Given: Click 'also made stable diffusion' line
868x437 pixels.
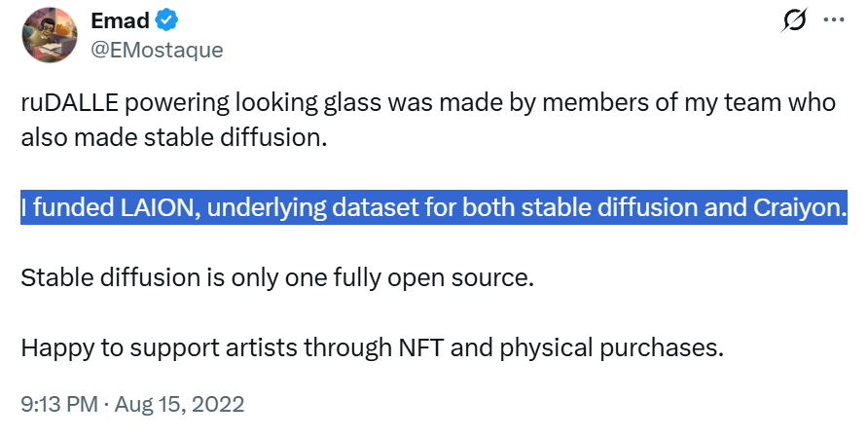Looking at the screenshot, I should (x=171, y=137).
